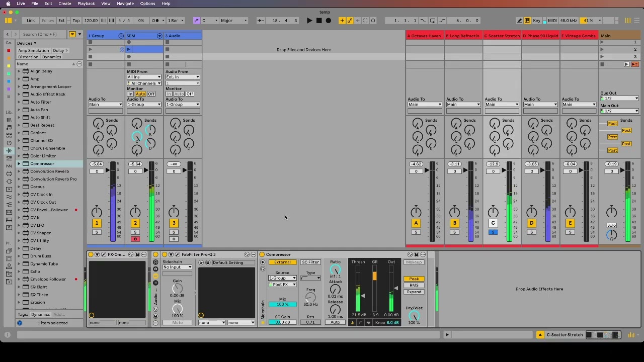
Task: Open the Cue Out dropdown
Action: pyautogui.click(x=619, y=99)
